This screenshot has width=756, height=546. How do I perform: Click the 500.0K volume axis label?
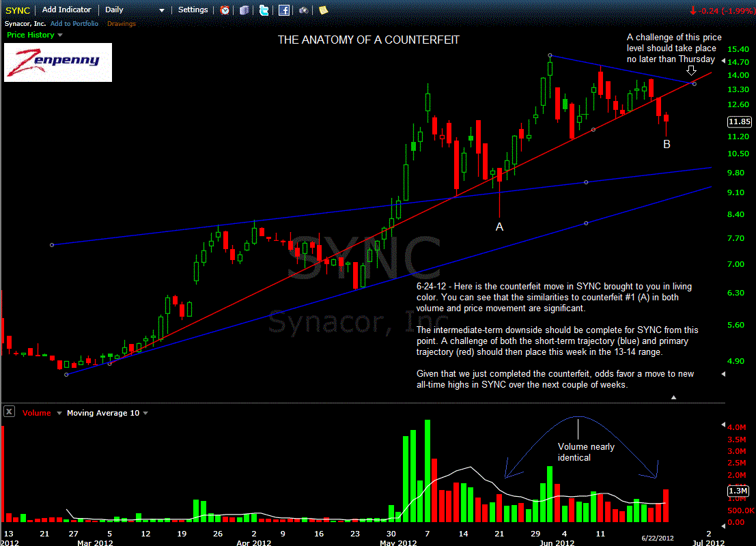[741, 511]
